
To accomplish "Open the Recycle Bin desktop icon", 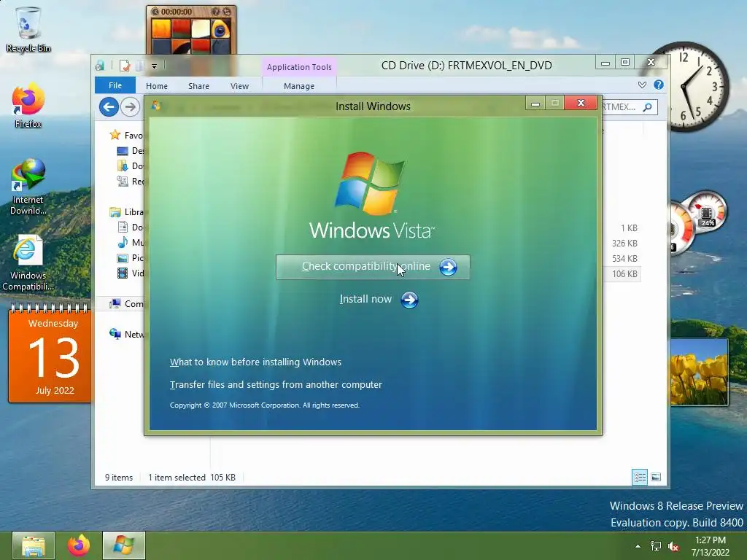I will pos(28,29).
